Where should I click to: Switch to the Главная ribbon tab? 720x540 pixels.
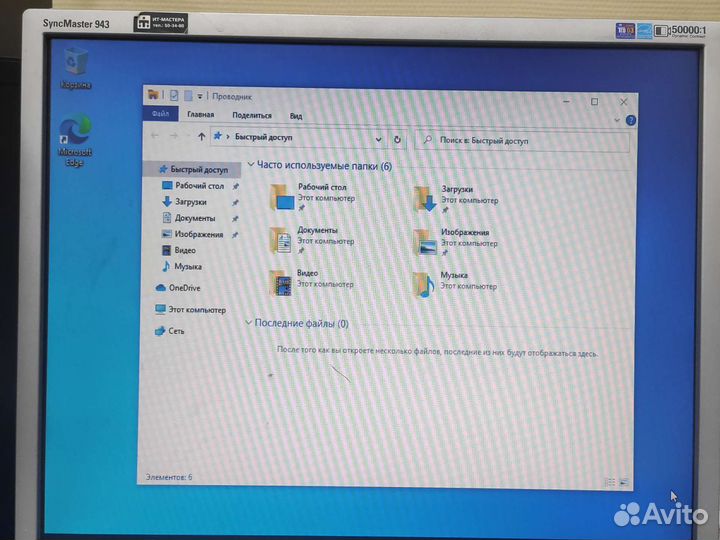click(x=201, y=114)
